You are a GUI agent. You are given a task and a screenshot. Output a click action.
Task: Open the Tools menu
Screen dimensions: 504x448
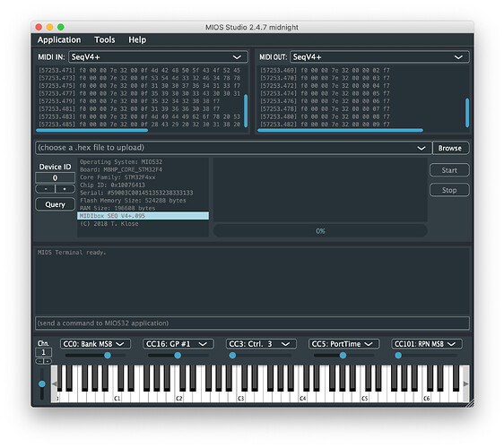[104, 39]
